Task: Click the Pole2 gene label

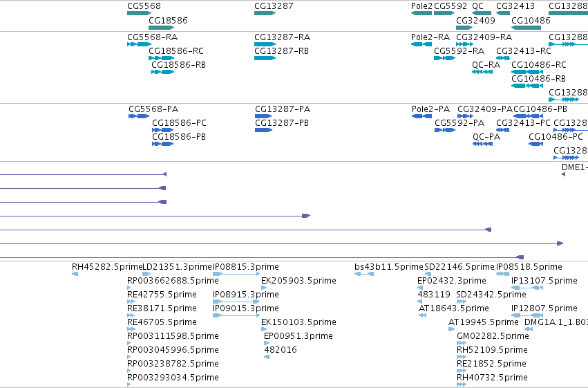Action: tap(421, 6)
